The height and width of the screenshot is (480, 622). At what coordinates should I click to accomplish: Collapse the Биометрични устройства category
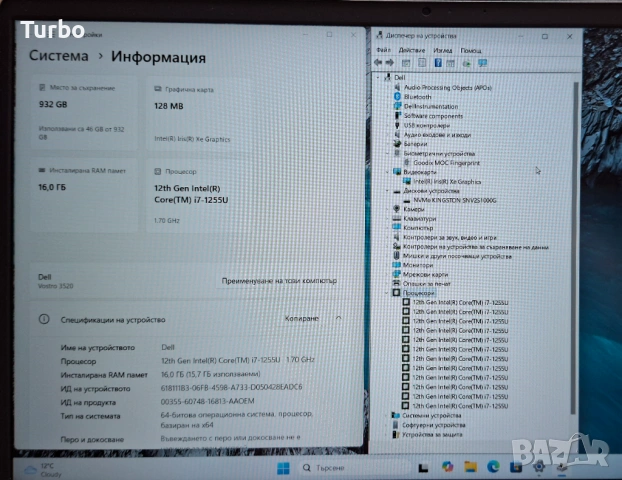click(388, 154)
